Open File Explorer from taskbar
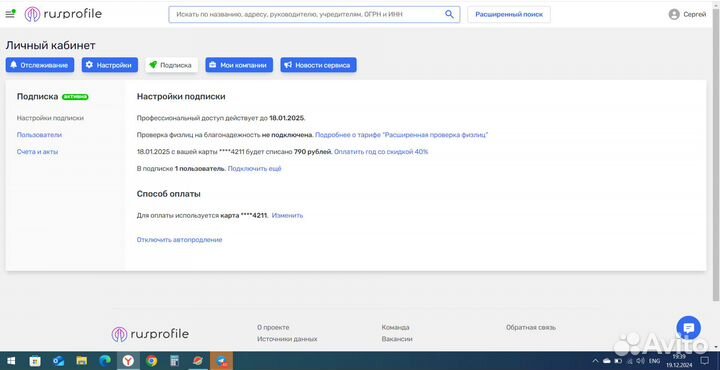 click(81, 361)
